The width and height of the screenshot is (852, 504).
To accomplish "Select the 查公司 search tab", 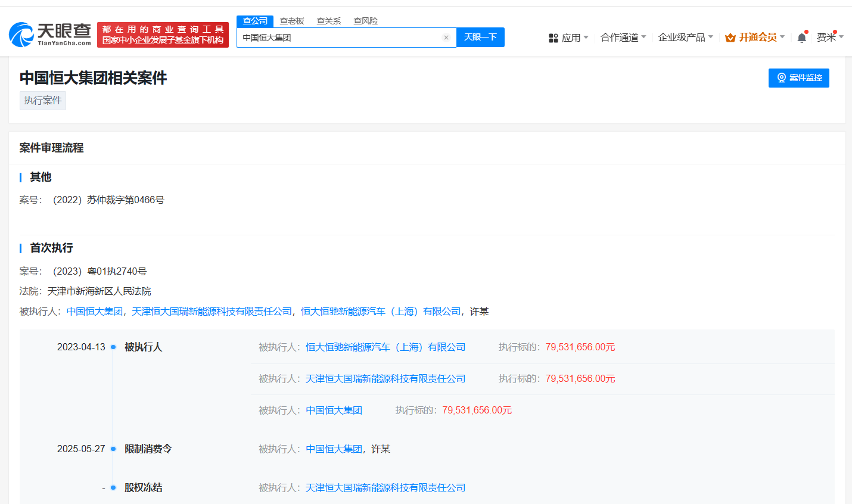I will pos(255,20).
